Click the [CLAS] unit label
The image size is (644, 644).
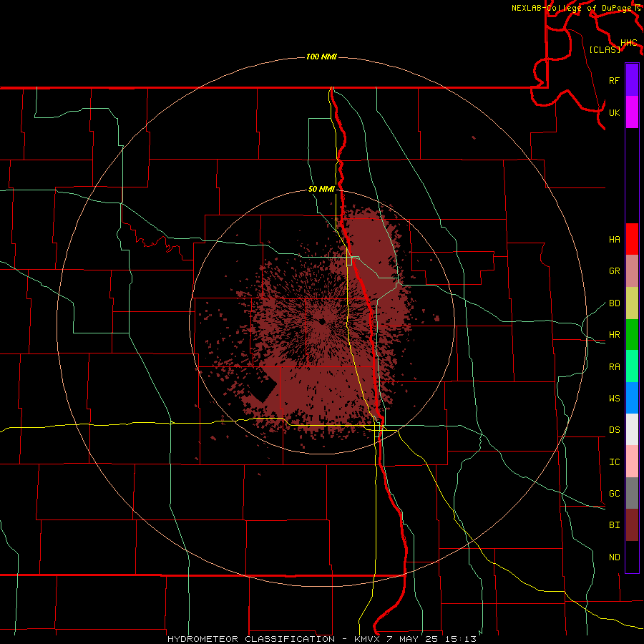[605, 49]
